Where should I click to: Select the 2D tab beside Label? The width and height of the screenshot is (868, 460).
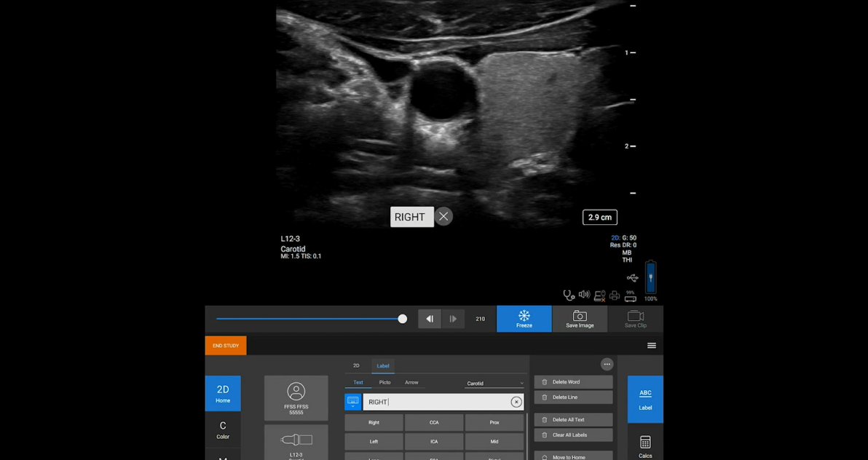356,366
